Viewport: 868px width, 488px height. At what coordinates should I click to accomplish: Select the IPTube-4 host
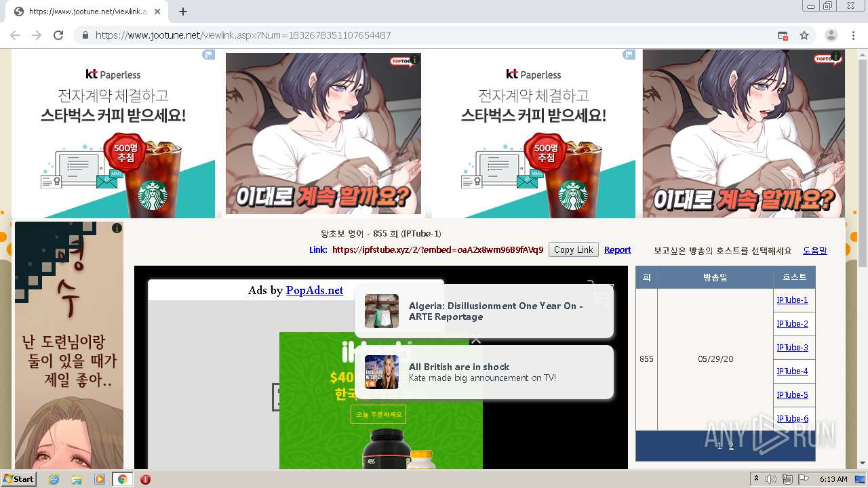[x=792, y=371]
